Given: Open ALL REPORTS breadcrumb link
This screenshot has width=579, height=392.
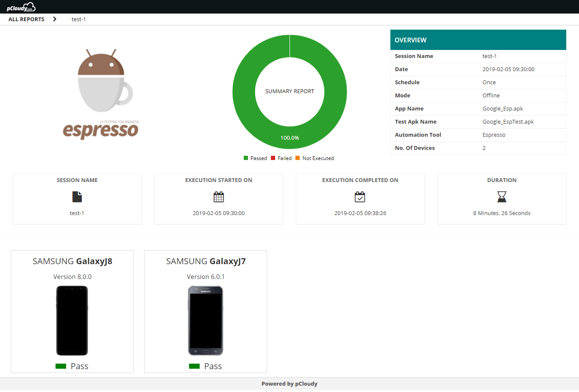Looking at the screenshot, I should pos(26,19).
